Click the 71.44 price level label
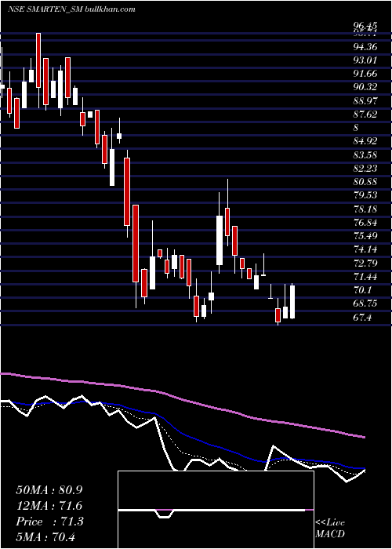392x549 pixels. (x=365, y=277)
